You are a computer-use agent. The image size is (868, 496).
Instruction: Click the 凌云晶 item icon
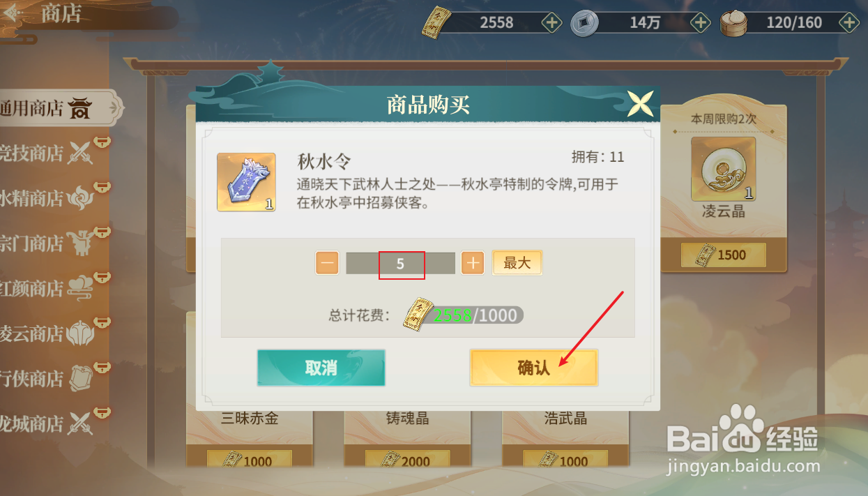click(723, 169)
